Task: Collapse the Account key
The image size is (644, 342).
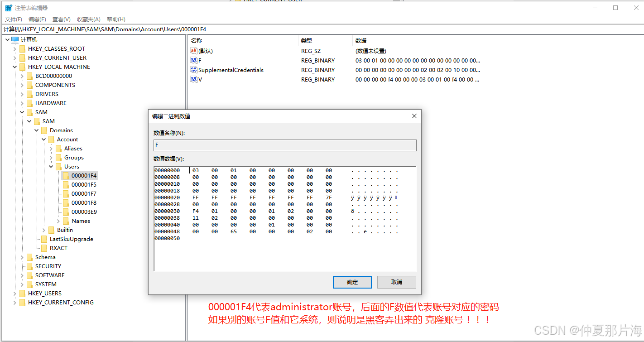Action: click(x=44, y=139)
